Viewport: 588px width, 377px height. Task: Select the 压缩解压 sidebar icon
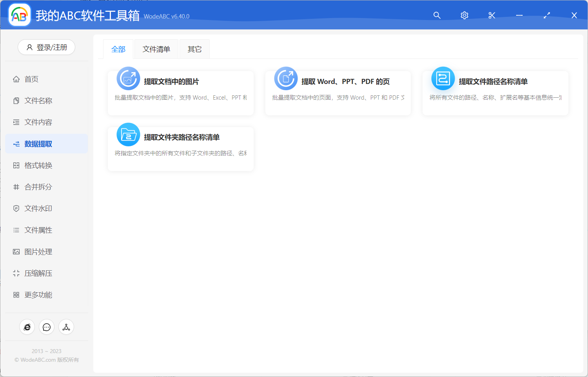pos(16,273)
